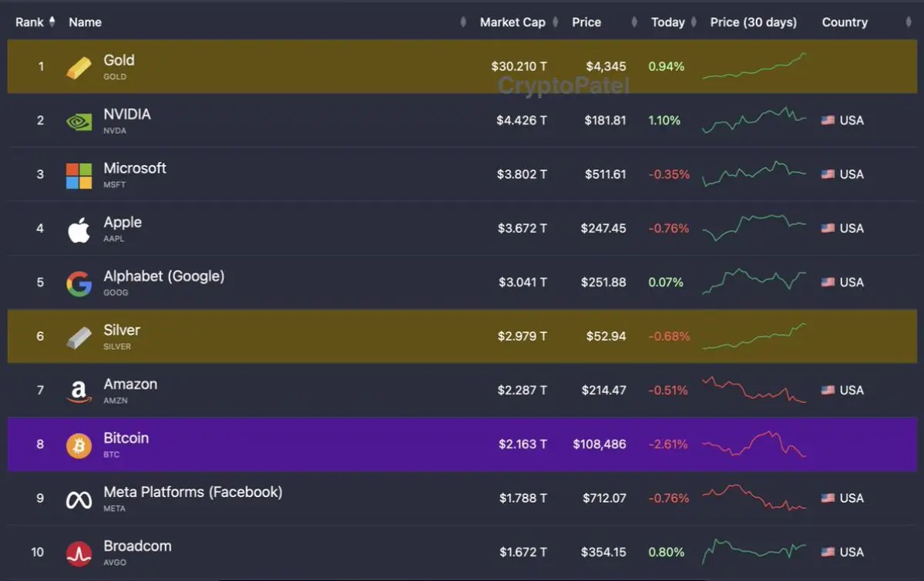Screen dimensions: 924x581
Task: Open NVIDIA's 30-day price chart
Action: click(x=754, y=120)
